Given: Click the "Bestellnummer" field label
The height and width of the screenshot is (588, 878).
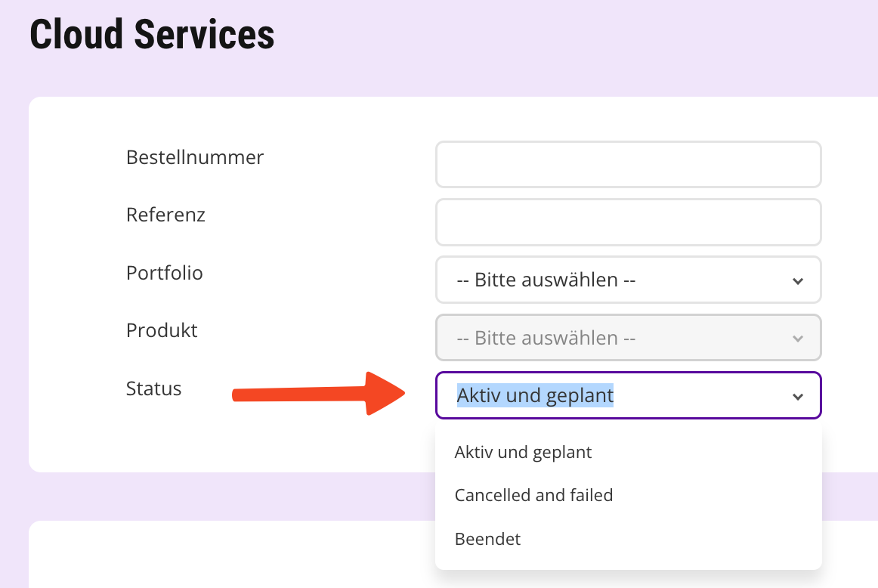Looking at the screenshot, I should [195, 157].
